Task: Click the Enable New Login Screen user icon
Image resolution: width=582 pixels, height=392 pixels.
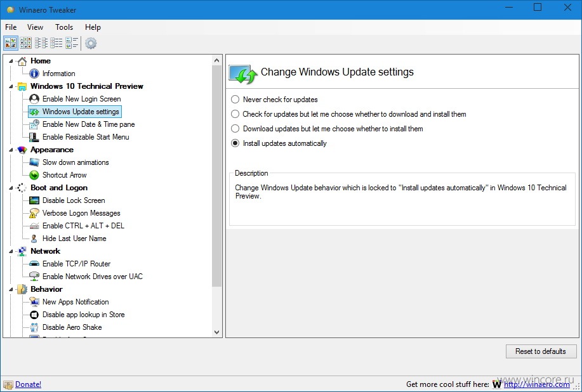Action: coord(34,99)
